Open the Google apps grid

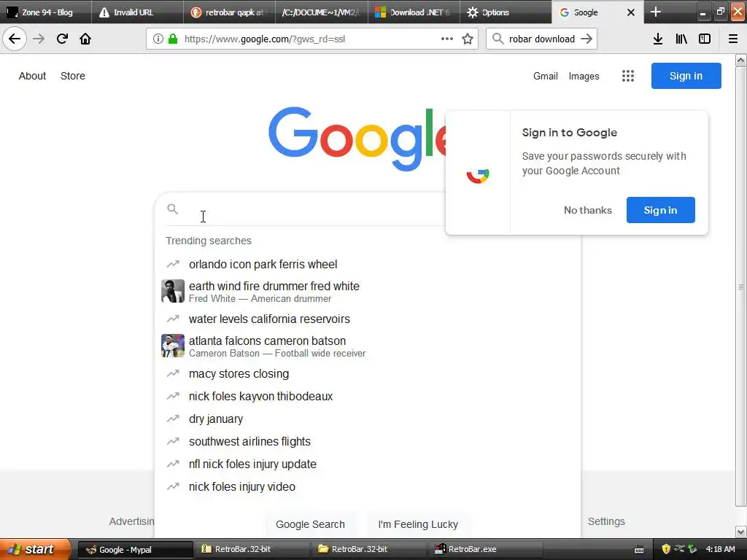coord(628,76)
